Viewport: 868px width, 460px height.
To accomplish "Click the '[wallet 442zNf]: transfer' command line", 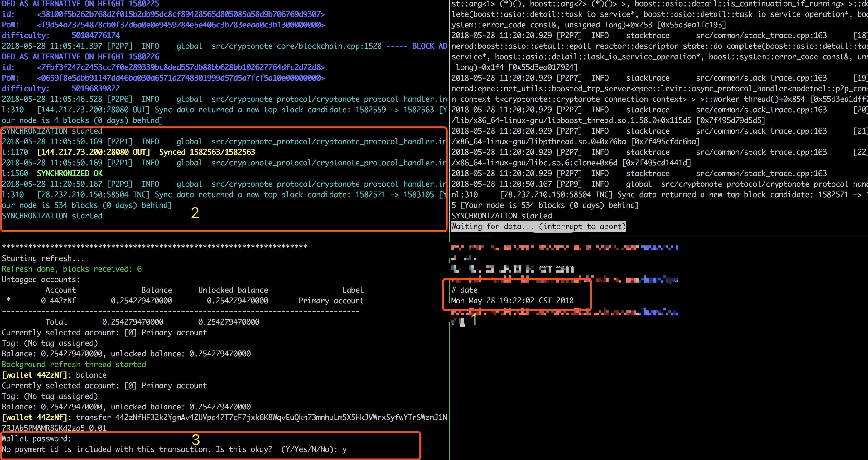I will point(224,423).
